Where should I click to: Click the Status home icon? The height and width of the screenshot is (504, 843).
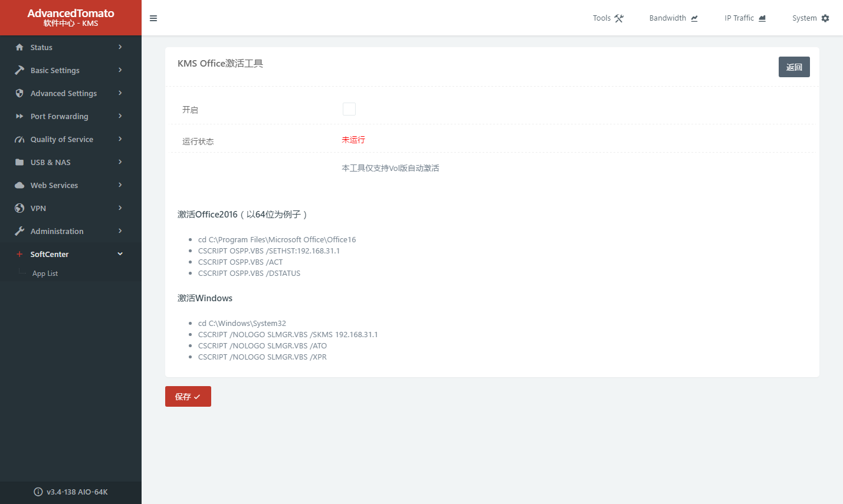coord(19,47)
